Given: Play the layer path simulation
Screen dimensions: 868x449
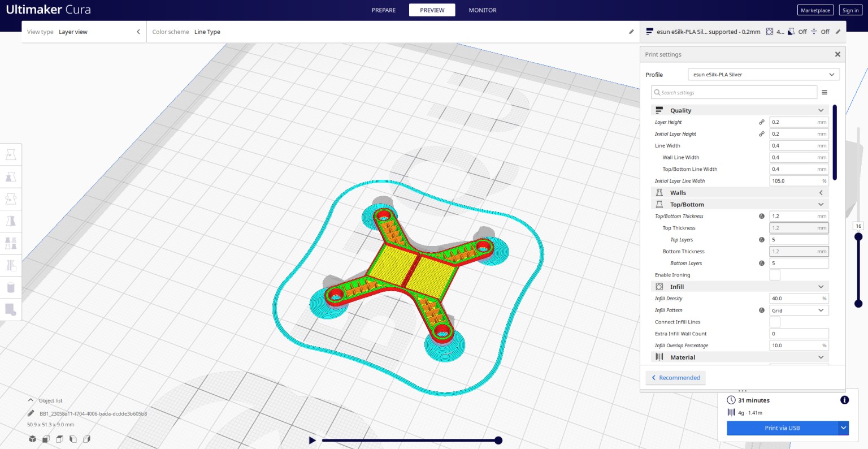Looking at the screenshot, I should tap(312, 440).
